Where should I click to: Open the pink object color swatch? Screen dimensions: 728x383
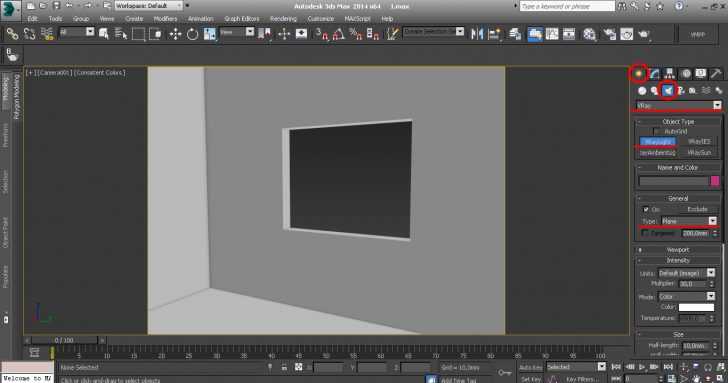[x=715, y=181]
